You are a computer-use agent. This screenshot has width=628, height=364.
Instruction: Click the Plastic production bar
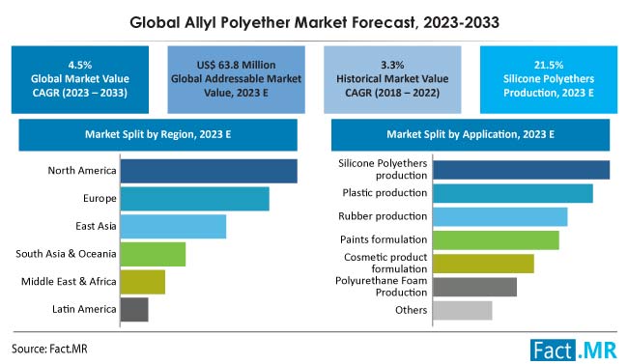(513, 193)
